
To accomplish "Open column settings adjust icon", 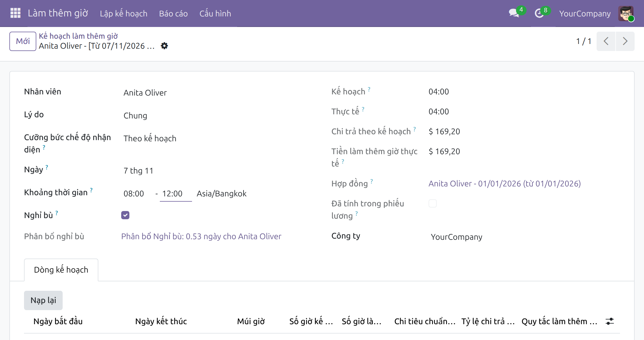I will pyautogui.click(x=610, y=321).
